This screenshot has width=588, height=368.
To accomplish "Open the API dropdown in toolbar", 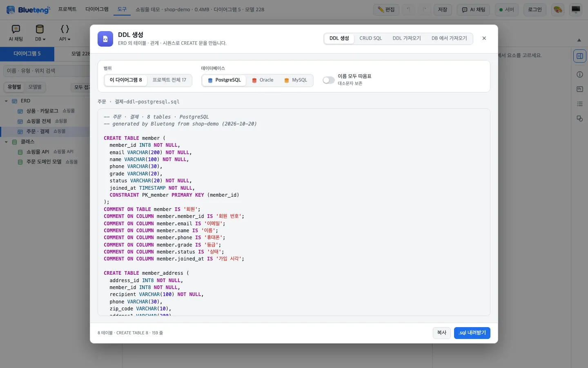I will [65, 33].
